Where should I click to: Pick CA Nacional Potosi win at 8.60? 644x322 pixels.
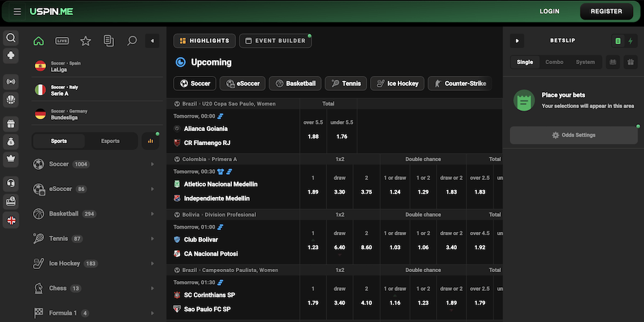pos(366,242)
